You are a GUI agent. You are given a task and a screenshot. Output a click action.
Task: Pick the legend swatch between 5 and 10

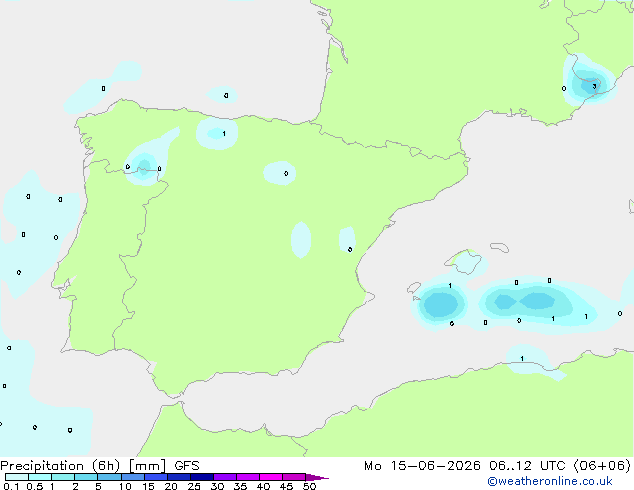[x=110, y=477]
